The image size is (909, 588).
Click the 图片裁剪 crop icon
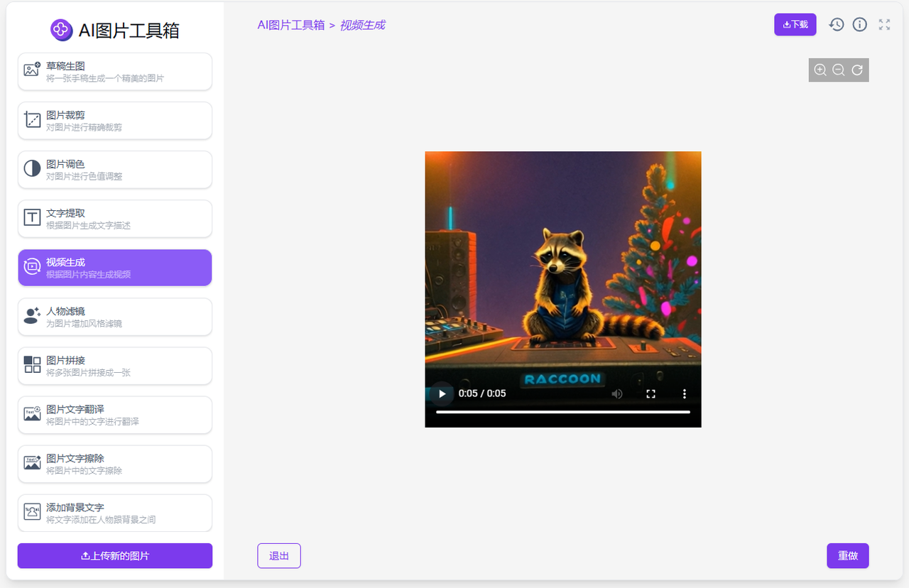(32, 119)
